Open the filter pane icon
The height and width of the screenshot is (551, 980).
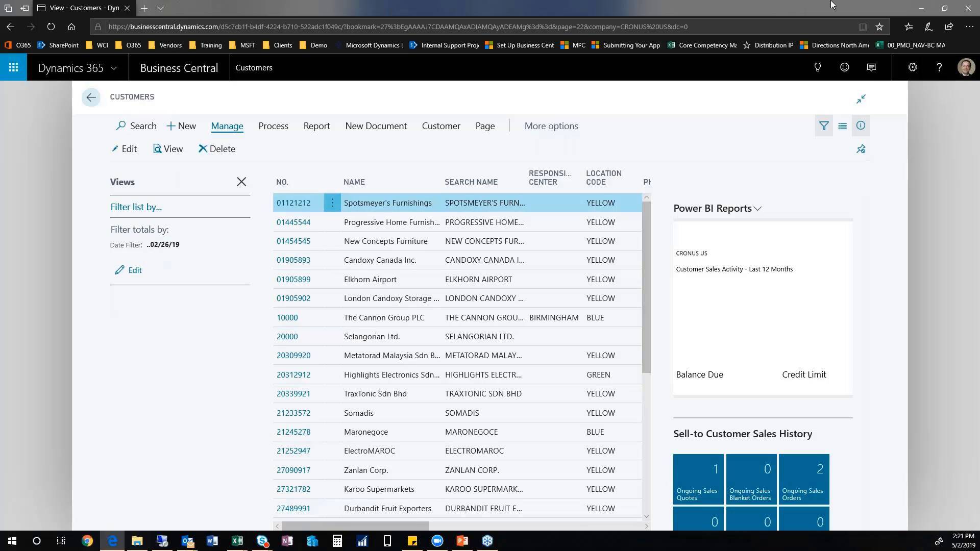[x=824, y=126]
